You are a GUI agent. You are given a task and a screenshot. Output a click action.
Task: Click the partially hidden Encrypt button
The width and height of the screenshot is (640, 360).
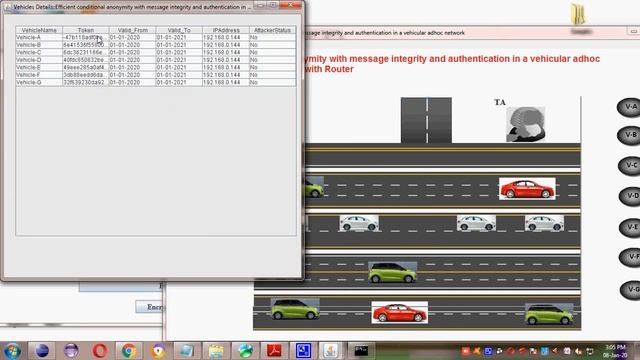pyautogui.click(x=149, y=307)
